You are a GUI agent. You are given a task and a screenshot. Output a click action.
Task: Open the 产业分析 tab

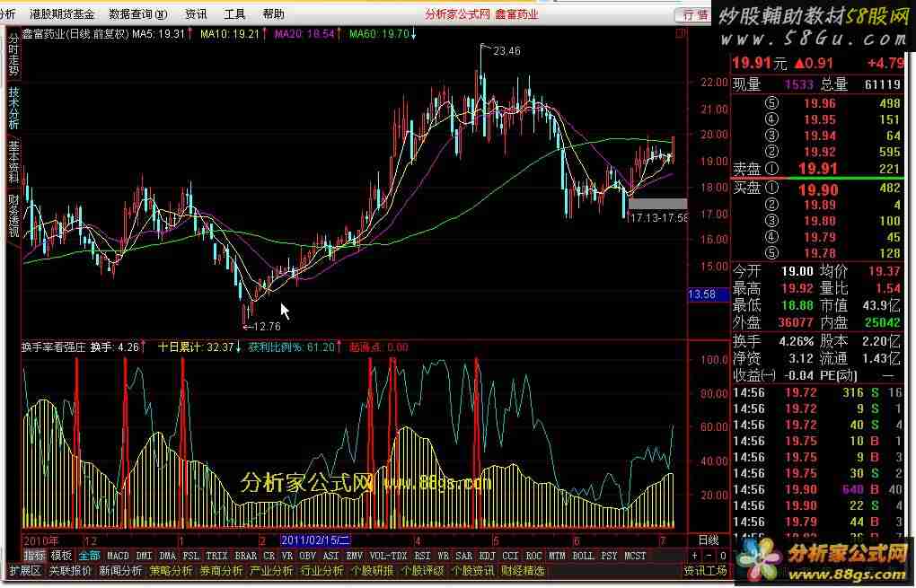pos(271,570)
